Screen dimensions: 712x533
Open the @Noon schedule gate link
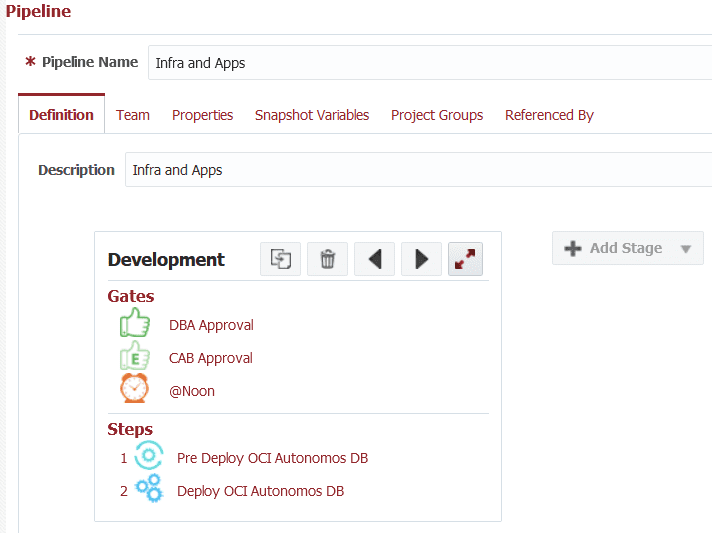point(192,391)
